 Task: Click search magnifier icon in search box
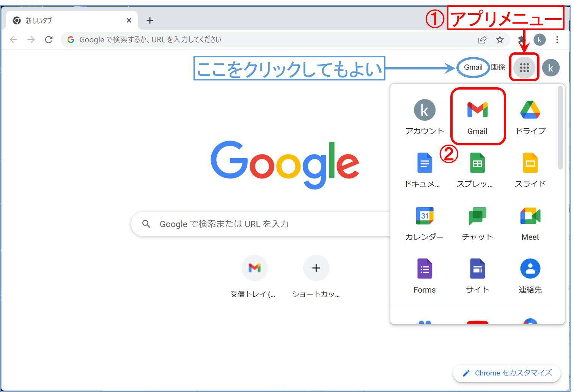(x=146, y=224)
